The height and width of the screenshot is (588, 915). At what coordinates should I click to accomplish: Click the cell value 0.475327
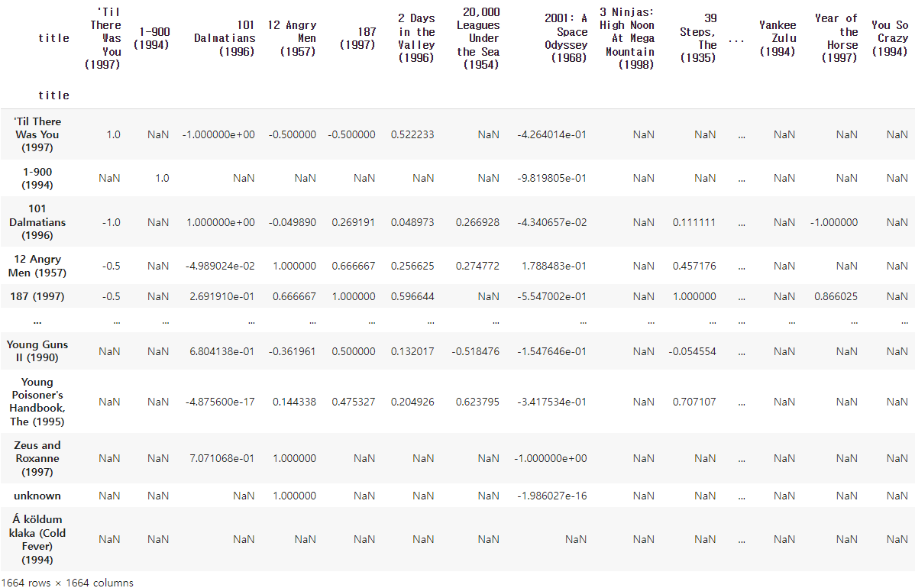click(x=354, y=402)
